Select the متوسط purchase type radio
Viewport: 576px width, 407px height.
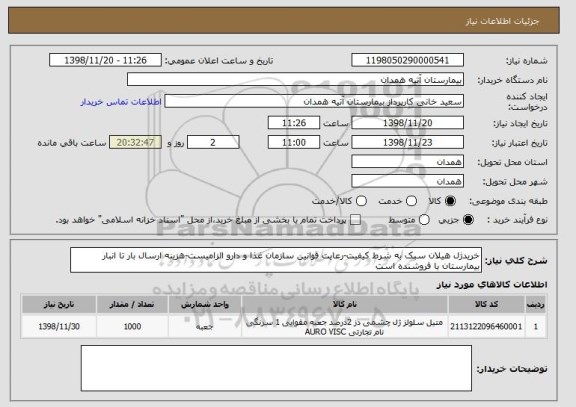pyautogui.click(x=424, y=220)
